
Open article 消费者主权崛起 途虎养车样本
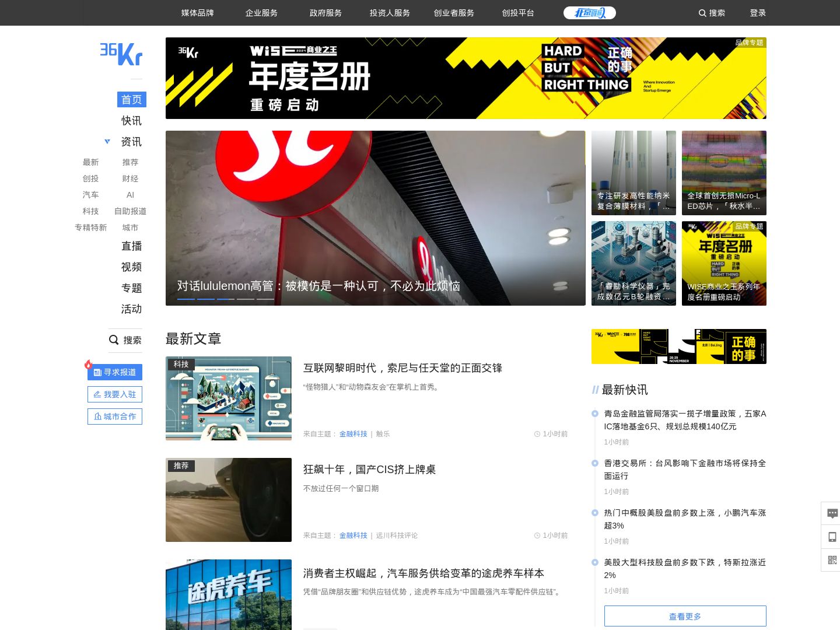click(x=423, y=573)
